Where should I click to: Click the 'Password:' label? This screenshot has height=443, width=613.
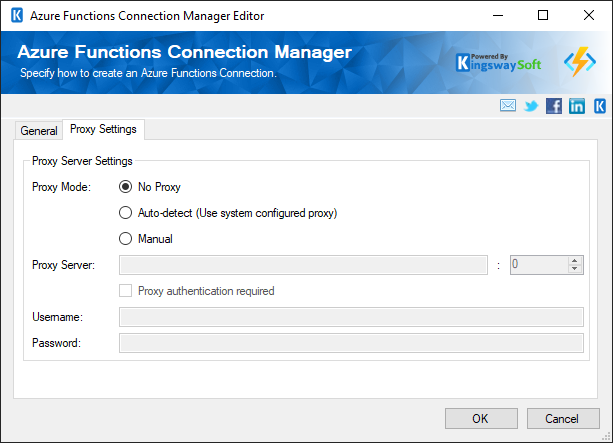56,343
